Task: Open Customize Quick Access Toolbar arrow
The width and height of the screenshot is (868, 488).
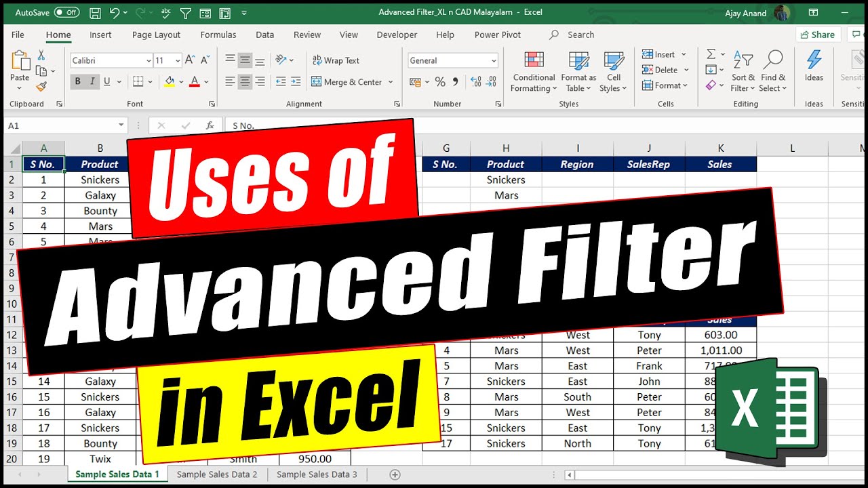Action: pyautogui.click(x=244, y=13)
